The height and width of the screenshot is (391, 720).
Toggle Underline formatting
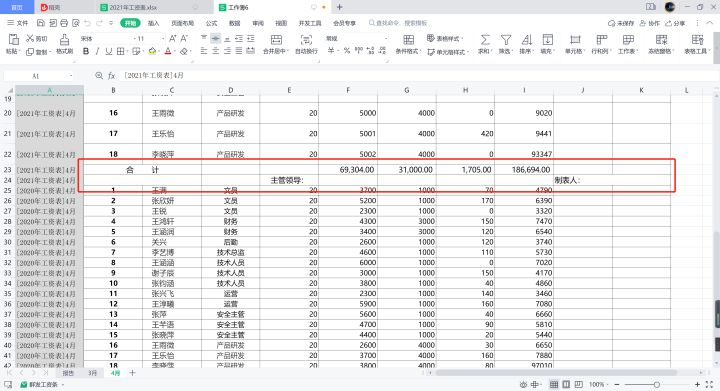109,51
